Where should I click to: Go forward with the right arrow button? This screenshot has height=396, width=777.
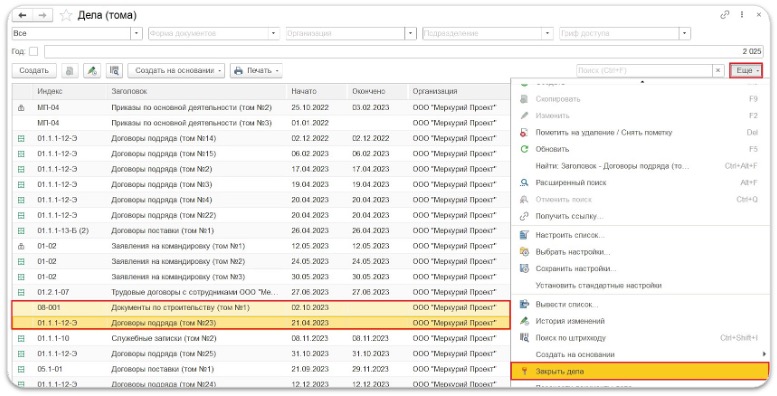[42, 15]
